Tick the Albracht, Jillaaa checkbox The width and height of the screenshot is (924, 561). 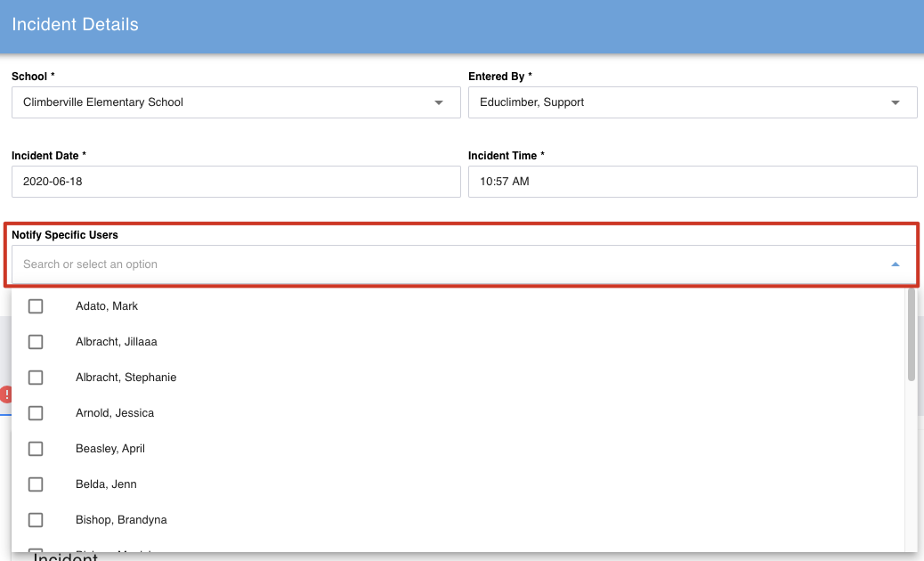pos(36,342)
